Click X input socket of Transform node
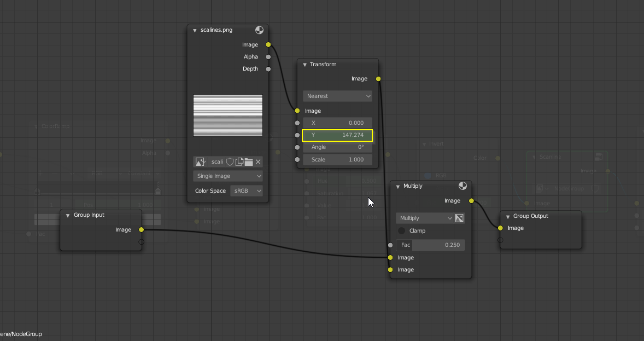Screen dimensions: 644x341 point(297,123)
